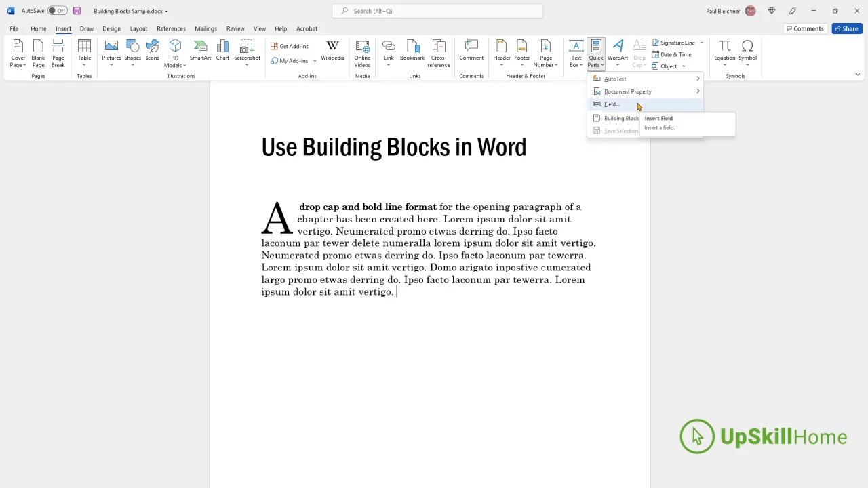Save the document with the save icon
868x488 pixels.
tap(77, 11)
